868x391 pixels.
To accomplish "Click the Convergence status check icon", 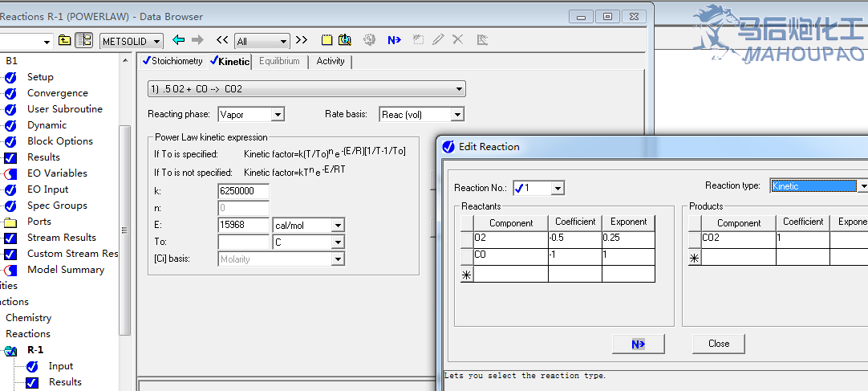I will [x=10, y=94].
